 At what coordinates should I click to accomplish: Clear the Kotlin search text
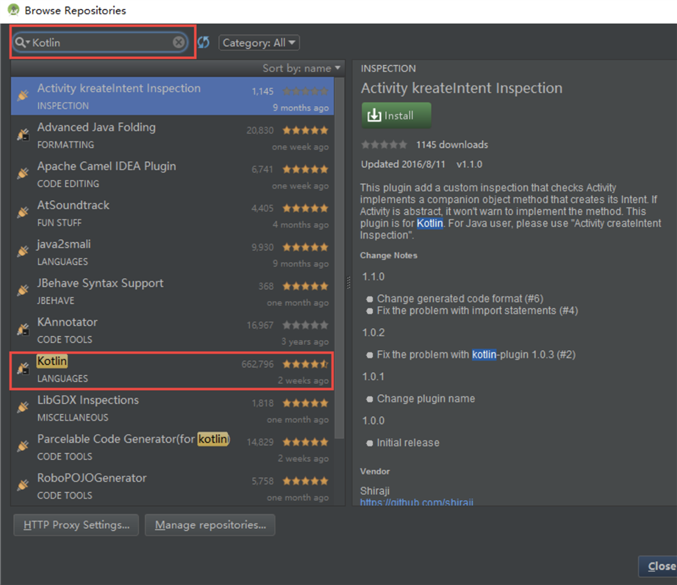click(179, 42)
